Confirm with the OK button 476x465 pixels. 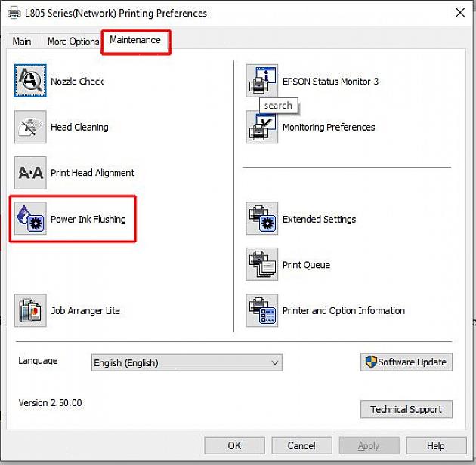234,445
